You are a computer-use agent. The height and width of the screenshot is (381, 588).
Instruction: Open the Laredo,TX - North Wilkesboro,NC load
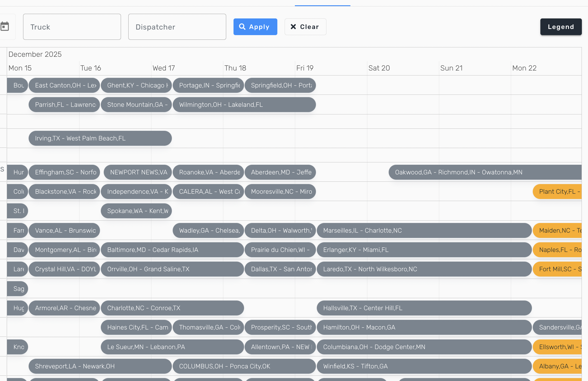[x=424, y=269]
